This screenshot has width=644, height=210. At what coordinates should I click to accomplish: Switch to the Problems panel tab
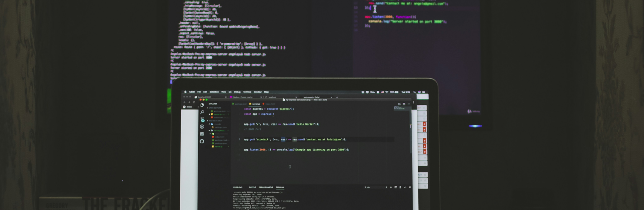click(x=238, y=187)
